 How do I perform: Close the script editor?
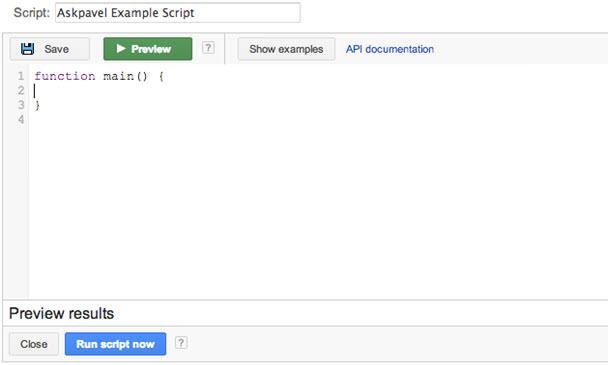(x=34, y=344)
